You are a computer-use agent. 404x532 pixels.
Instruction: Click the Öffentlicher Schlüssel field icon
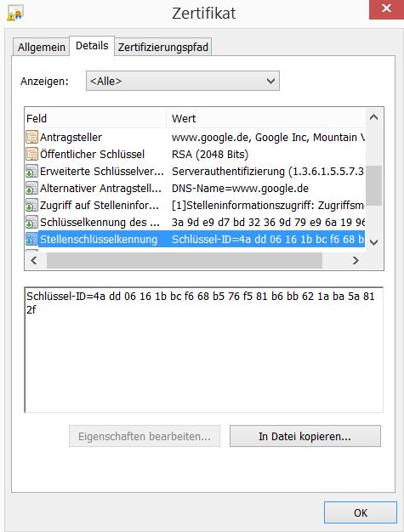click(x=31, y=154)
